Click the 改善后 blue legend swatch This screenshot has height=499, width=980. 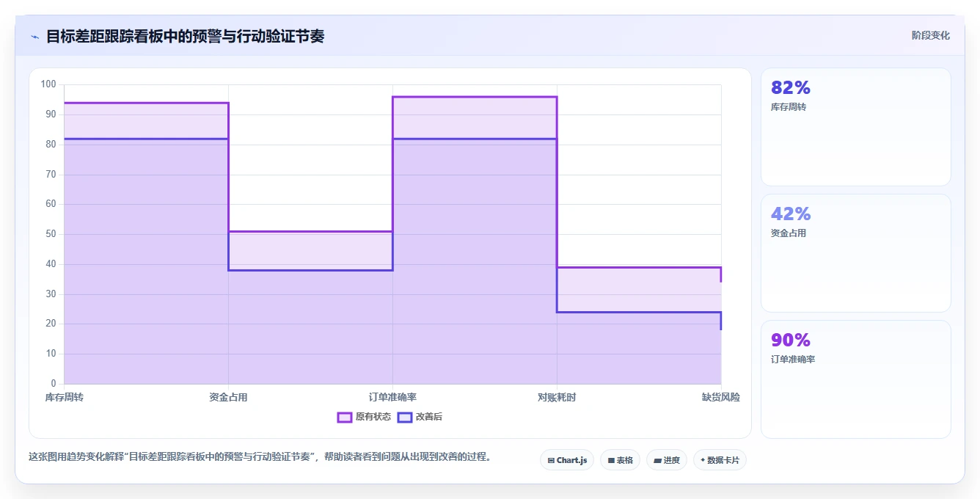405,417
